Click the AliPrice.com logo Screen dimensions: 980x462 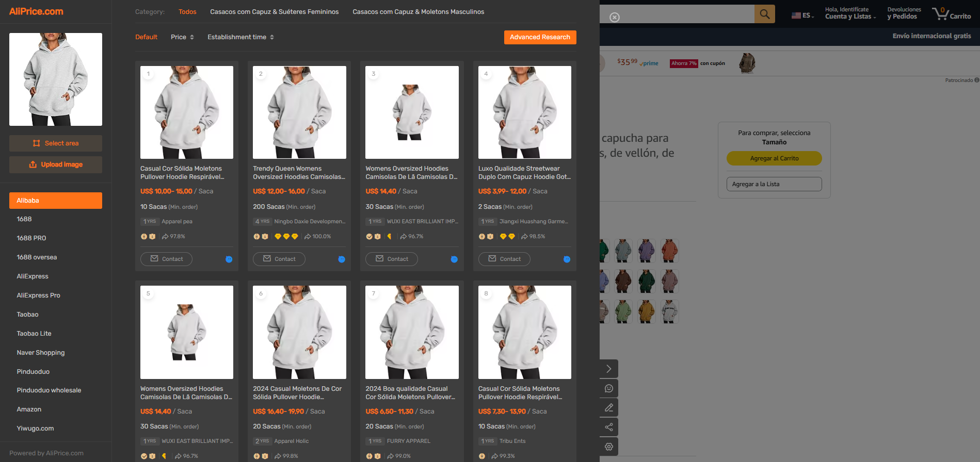[x=36, y=11]
